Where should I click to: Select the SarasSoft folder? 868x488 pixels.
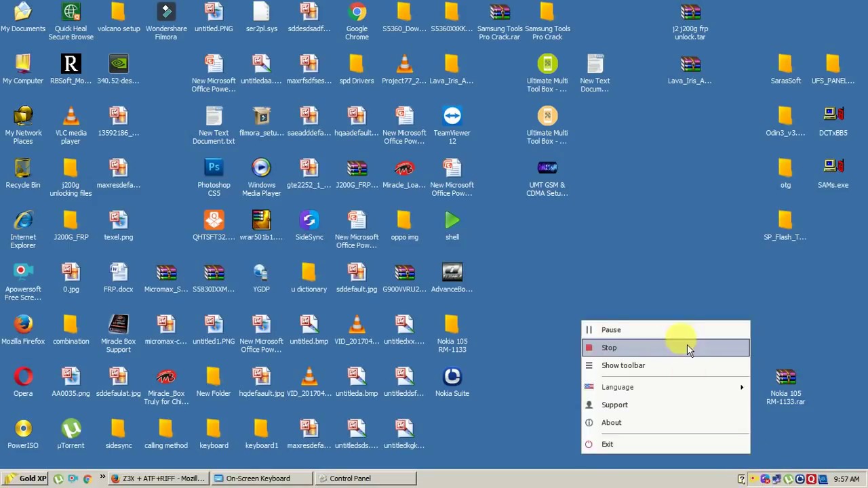(x=786, y=70)
